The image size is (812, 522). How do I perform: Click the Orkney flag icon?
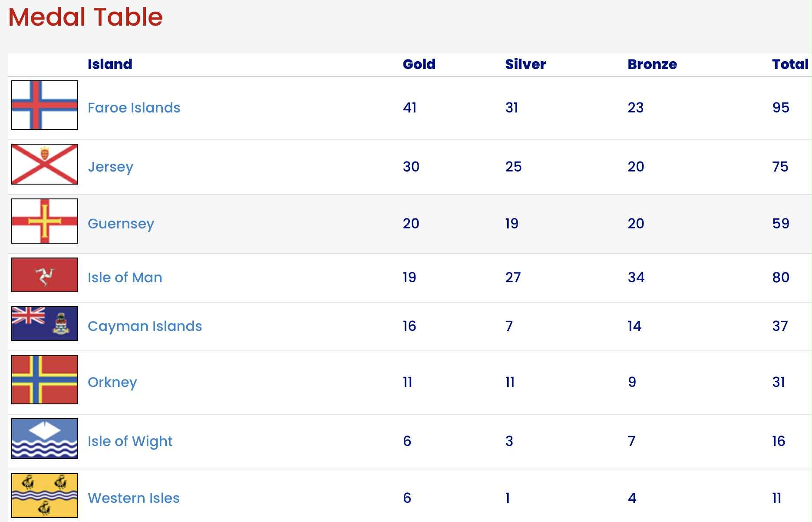(x=45, y=380)
